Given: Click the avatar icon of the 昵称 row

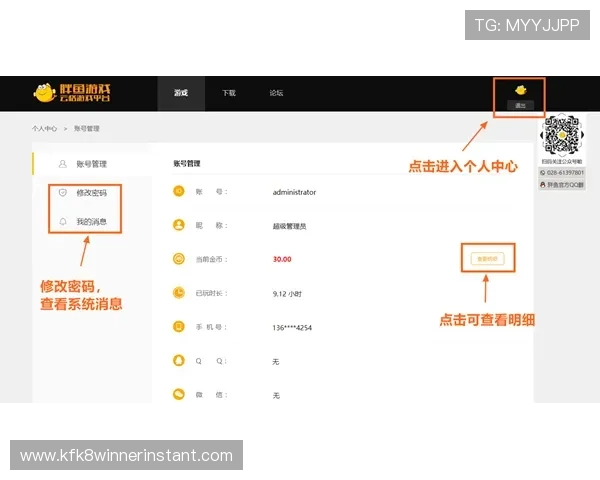Looking at the screenshot, I should click(x=179, y=225).
